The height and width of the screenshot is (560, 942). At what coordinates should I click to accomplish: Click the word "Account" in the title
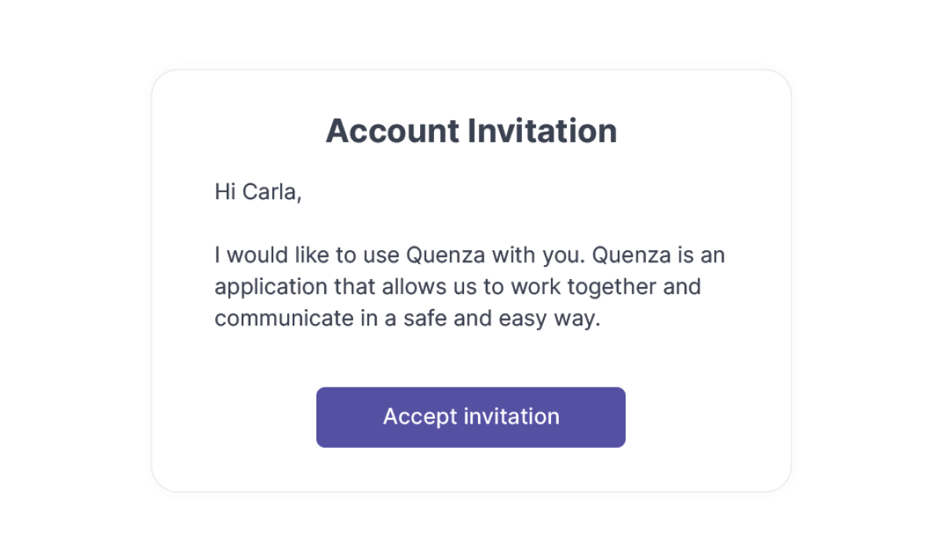(x=392, y=131)
